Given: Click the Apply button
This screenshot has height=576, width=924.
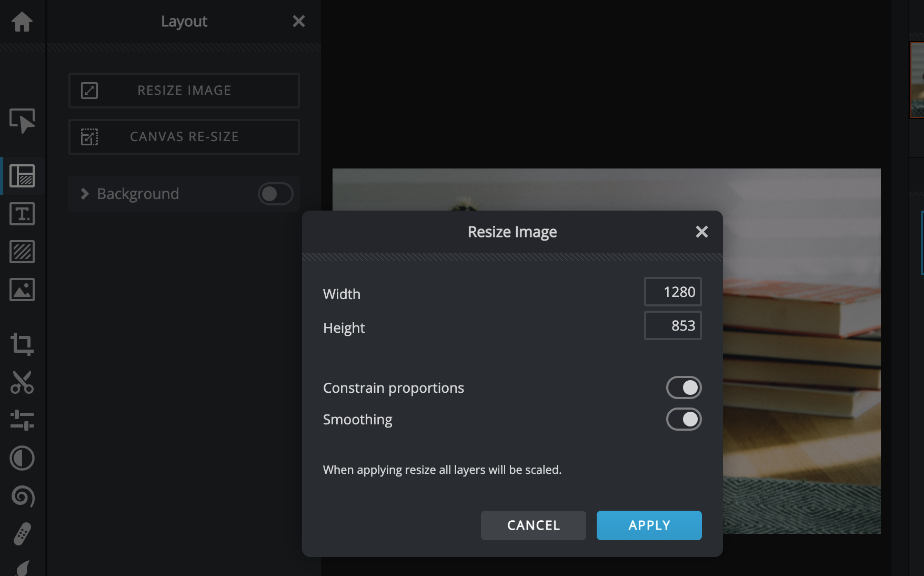Looking at the screenshot, I should [x=649, y=525].
